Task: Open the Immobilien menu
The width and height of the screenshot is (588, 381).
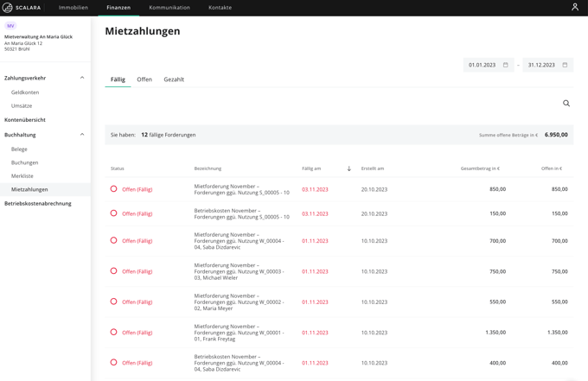Action: [73, 8]
